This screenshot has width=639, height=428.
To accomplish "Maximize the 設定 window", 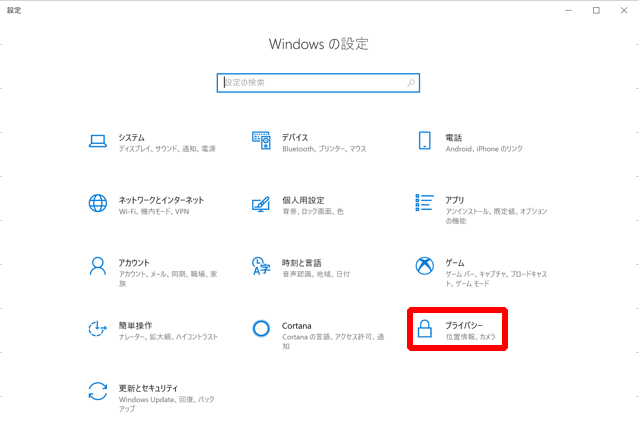I will [x=596, y=11].
